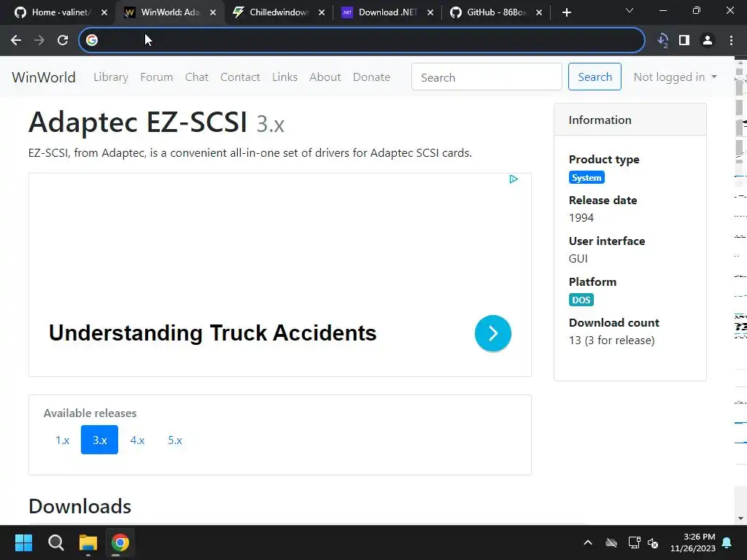The image size is (747, 560).
Task: Click the '1994' release date value
Action: coord(581,218)
